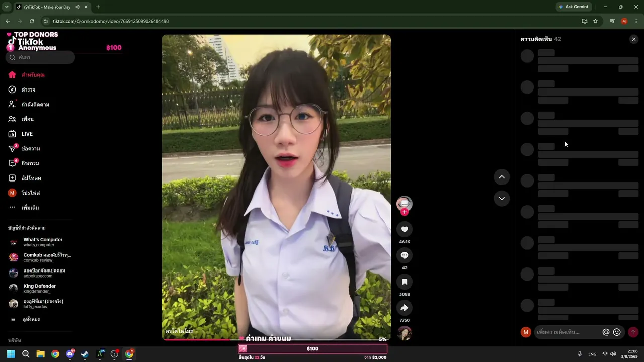644x362 pixels.
Task: Open comments via the speech bubble icon
Action: [x=405, y=255]
